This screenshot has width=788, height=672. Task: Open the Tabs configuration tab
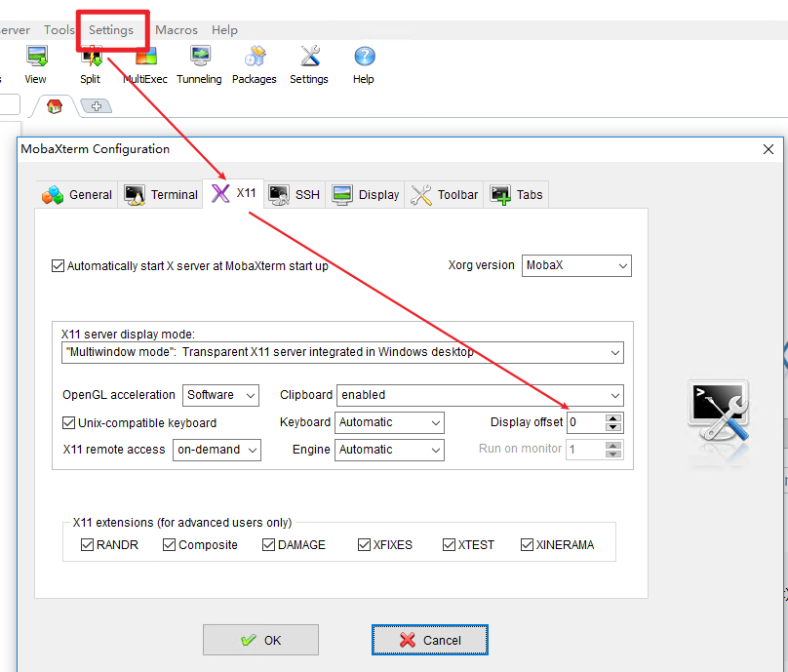click(516, 194)
